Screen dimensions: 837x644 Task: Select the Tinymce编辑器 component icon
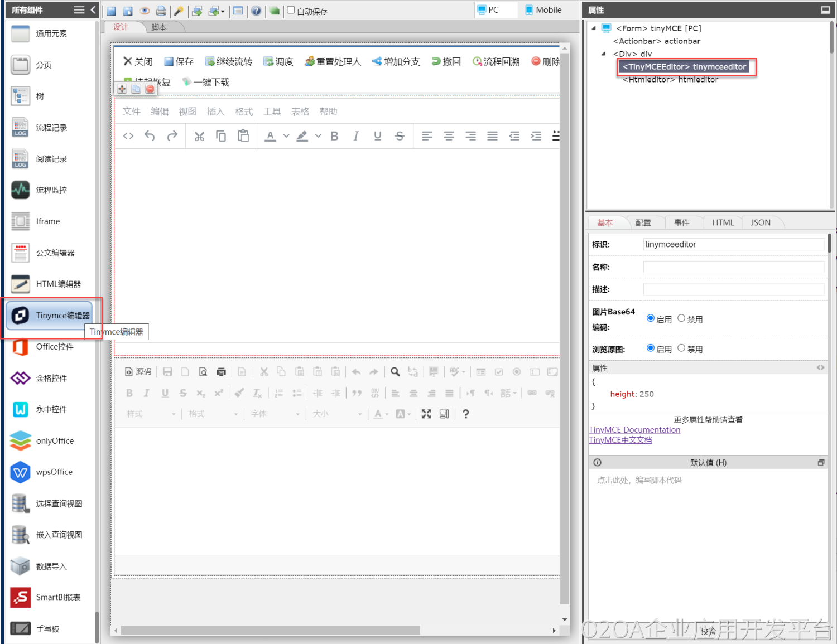21,316
